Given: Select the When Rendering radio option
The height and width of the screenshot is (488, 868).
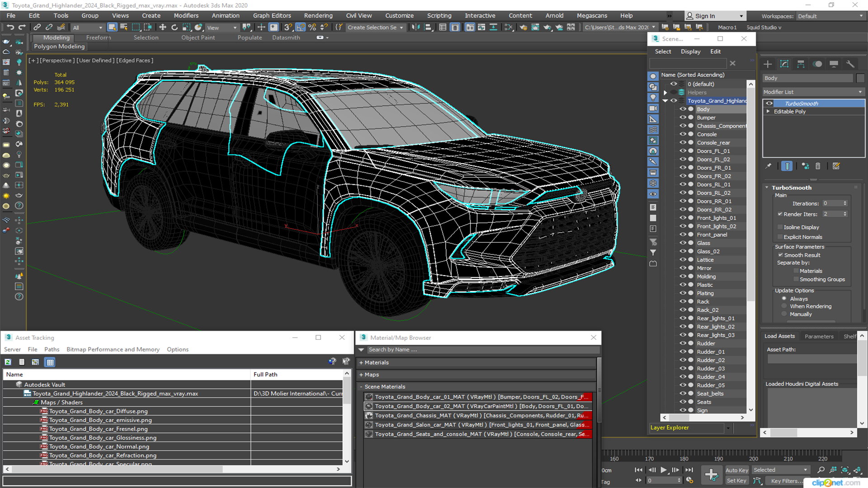Looking at the screenshot, I should coord(784,306).
